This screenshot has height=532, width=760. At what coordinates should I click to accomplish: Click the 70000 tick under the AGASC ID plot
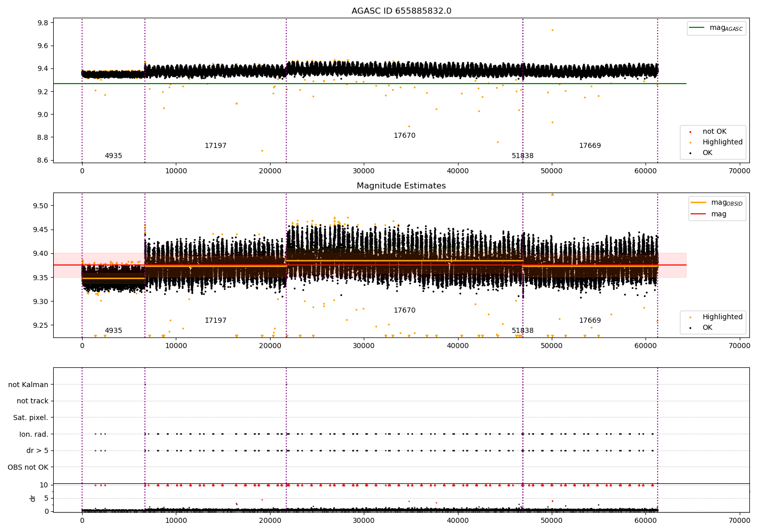coord(739,171)
